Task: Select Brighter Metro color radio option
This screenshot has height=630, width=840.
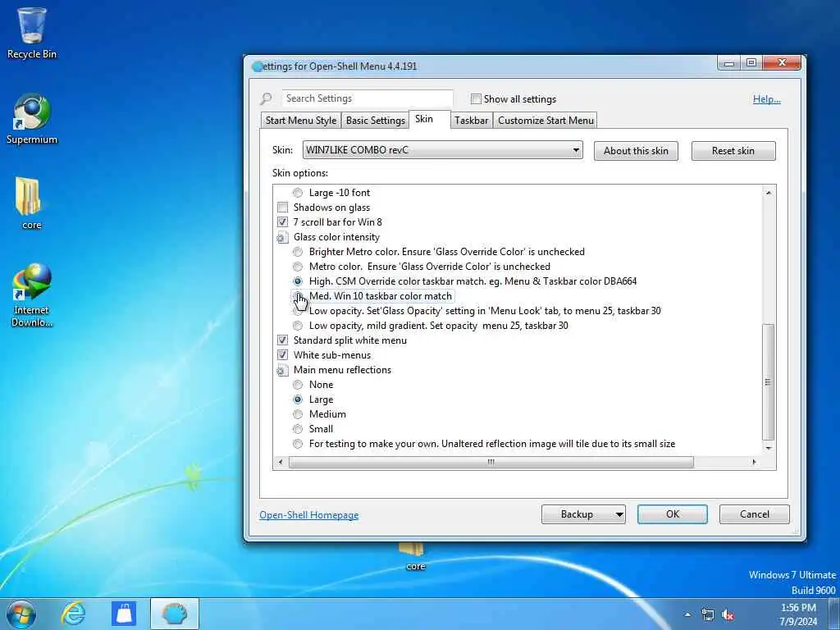Action: pos(298,252)
